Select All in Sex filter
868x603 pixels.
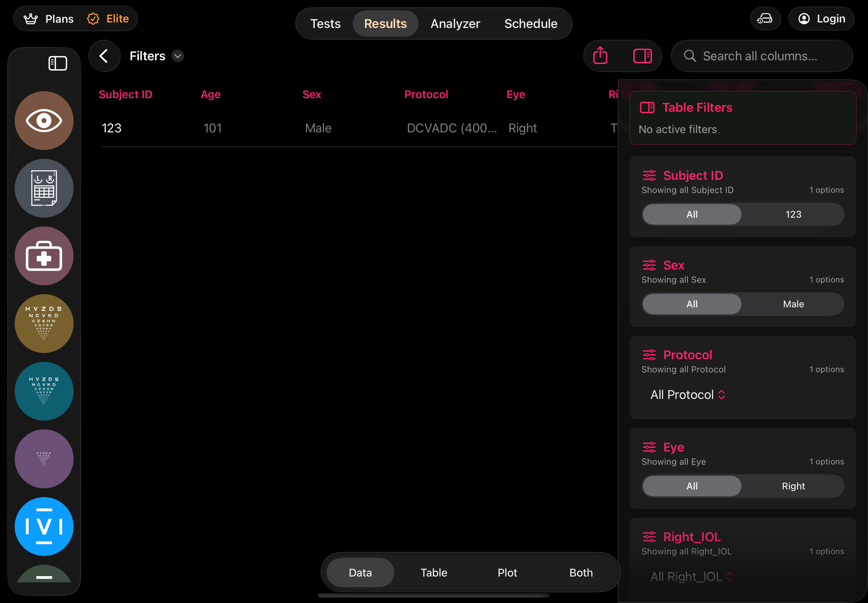click(692, 304)
